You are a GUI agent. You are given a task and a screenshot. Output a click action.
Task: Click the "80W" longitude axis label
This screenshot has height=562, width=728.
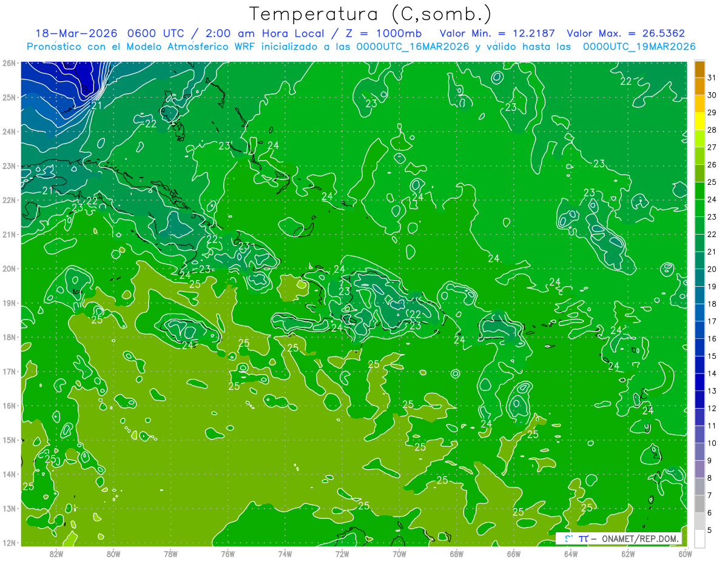(x=113, y=553)
